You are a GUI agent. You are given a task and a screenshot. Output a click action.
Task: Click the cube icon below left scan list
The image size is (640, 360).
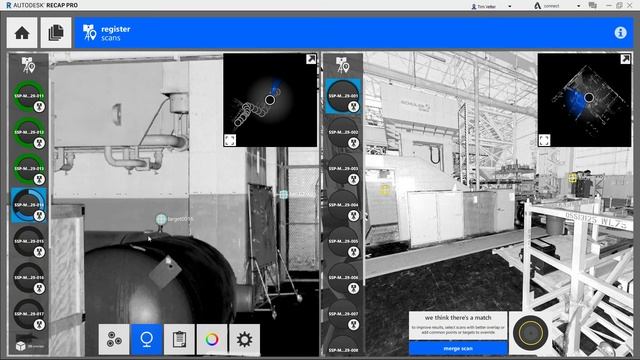click(x=20, y=346)
